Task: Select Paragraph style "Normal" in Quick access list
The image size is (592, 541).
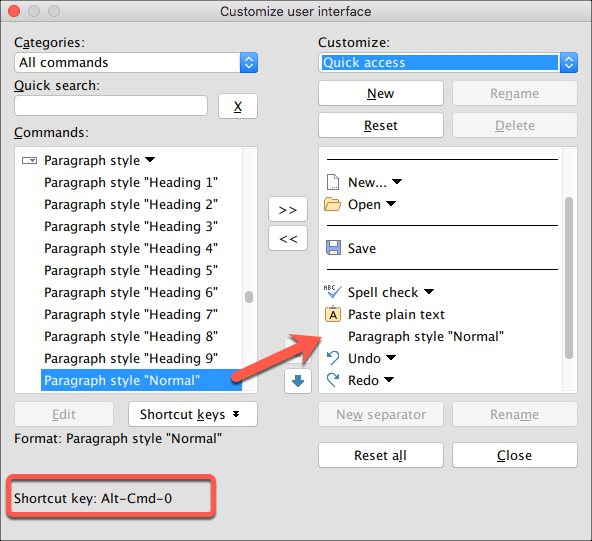Action: click(426, 336)
